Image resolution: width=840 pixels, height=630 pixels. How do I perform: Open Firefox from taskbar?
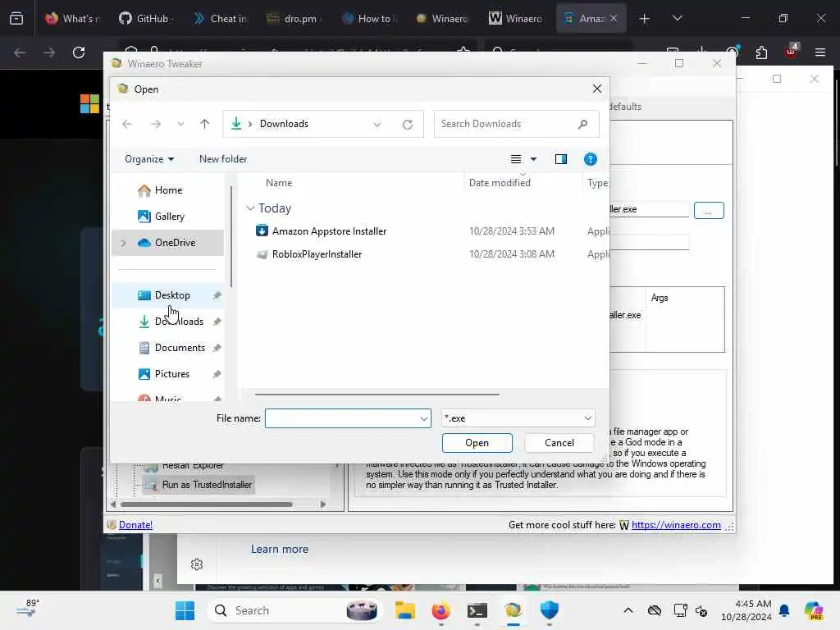[441, 610]
